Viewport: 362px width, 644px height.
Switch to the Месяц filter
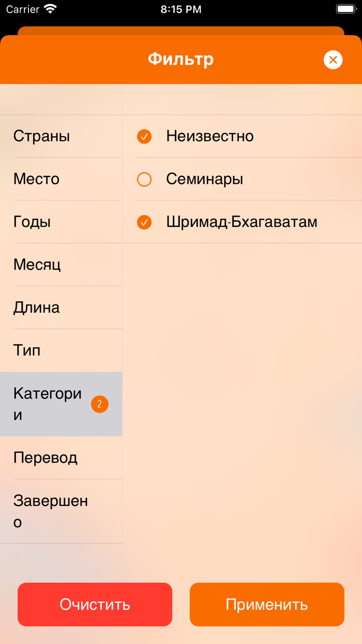[61, 265]
